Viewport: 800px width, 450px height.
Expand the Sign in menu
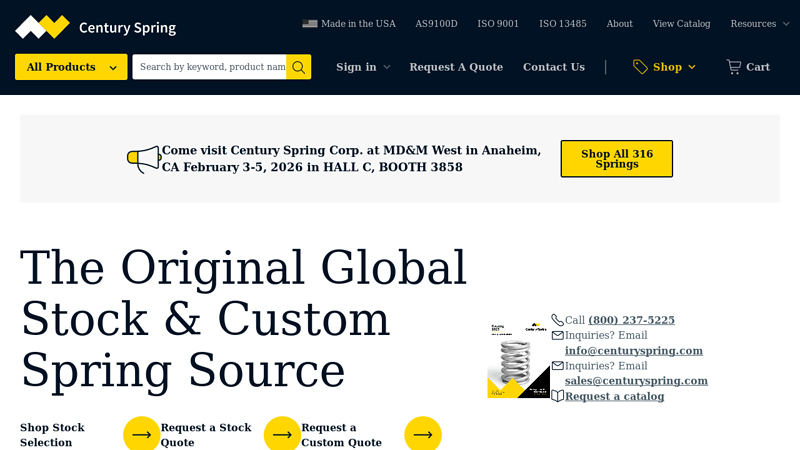click(363, 67)
